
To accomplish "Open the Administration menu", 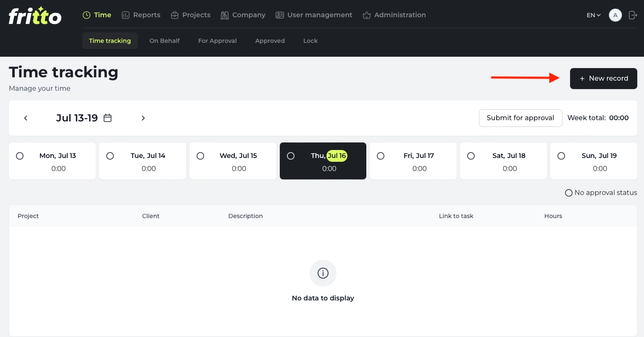I will [x=394, y=15].
